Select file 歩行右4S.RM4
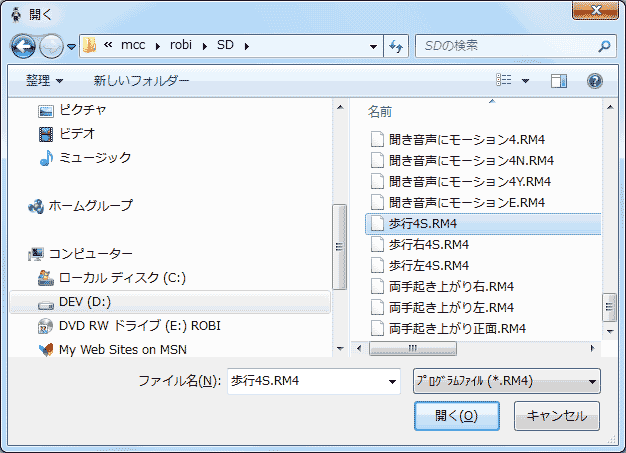Viewport: 626px width, 453px height. (428, 244)
